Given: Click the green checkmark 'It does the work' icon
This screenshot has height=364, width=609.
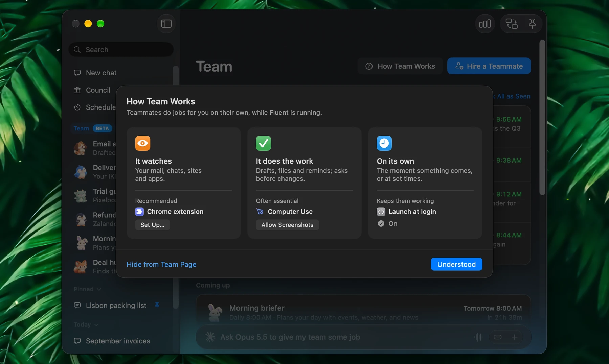Looking at the screenshot, I should tap(264, 143).
